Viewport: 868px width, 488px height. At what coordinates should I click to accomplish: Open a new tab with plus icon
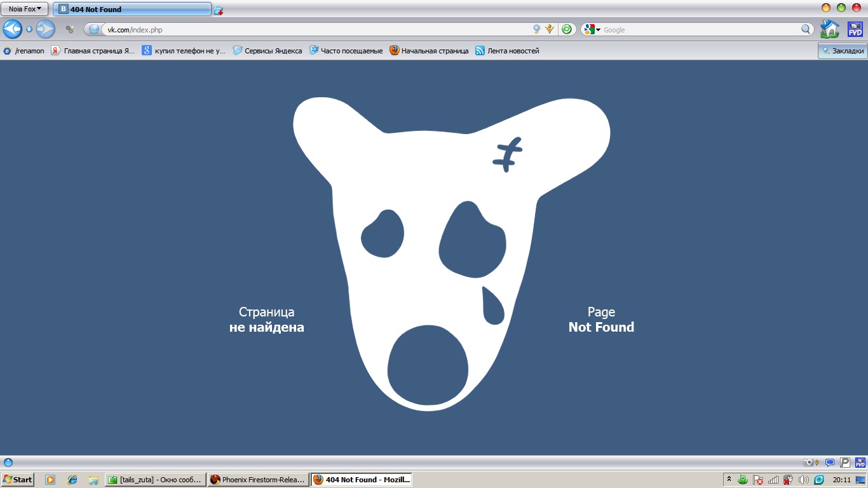pos(219,10)
